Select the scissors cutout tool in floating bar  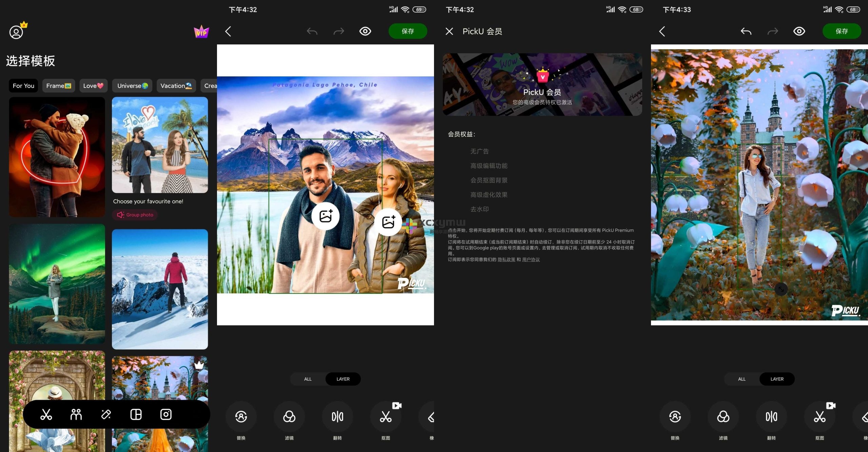point(46,414)
